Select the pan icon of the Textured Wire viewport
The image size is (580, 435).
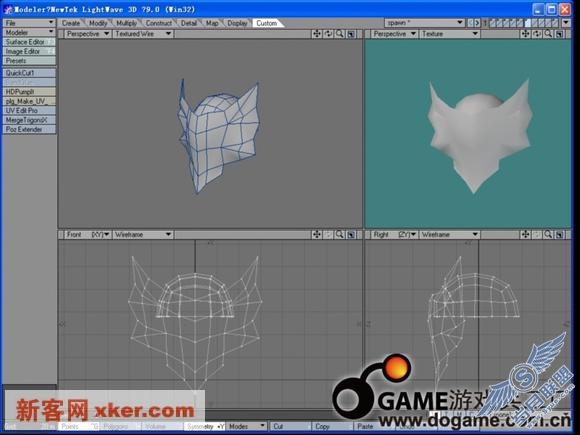pos(317,34)
